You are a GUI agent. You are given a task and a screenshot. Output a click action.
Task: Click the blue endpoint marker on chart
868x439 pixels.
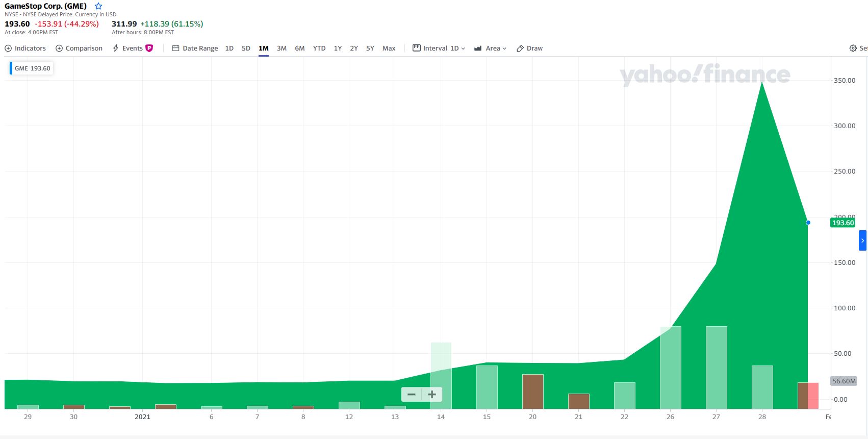click(808, 223)
